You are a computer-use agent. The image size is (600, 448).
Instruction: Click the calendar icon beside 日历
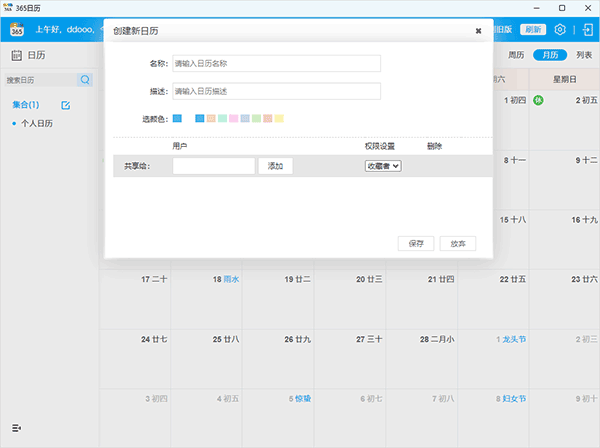pos(17,56)
